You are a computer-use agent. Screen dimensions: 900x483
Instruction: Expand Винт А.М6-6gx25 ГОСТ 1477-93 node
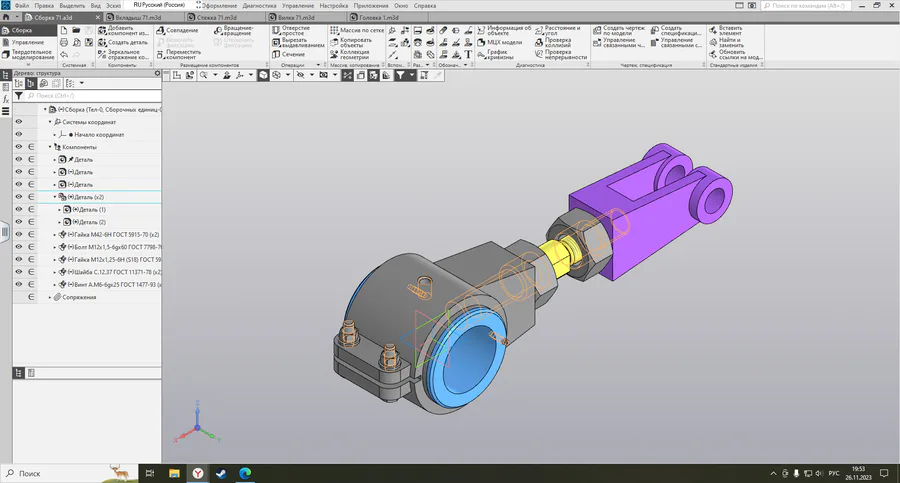pyautogui.click(x=55, y=284)
